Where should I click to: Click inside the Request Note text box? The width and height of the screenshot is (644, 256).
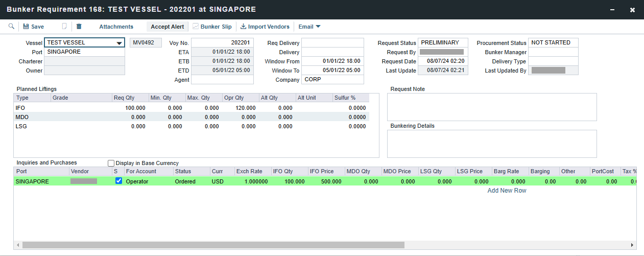491,107
